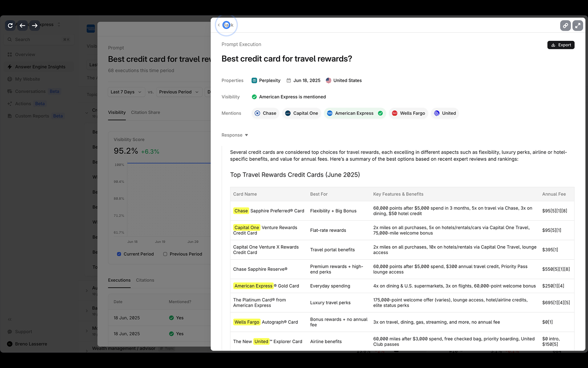Viewport: 588px width, 368px height.
Task: Click the 95.2% Visibility Score value
Action: click(x=126, y=151)
